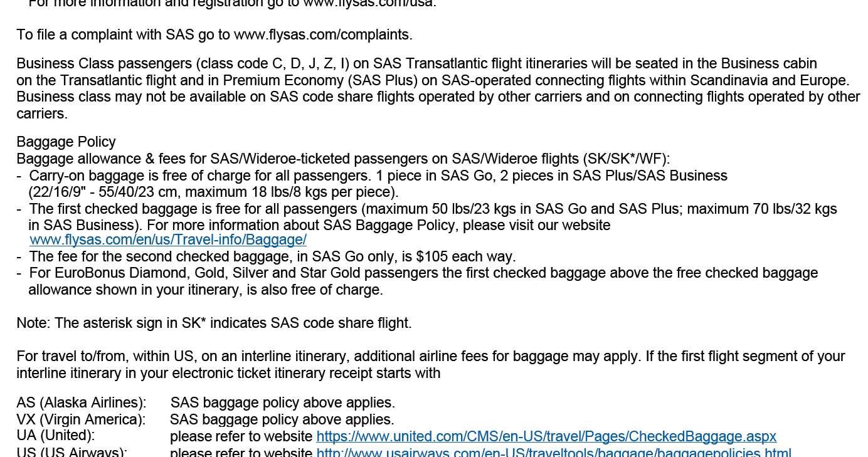Click the "UA (United):" label
868x457 pixels.
(x=56, y=436)
